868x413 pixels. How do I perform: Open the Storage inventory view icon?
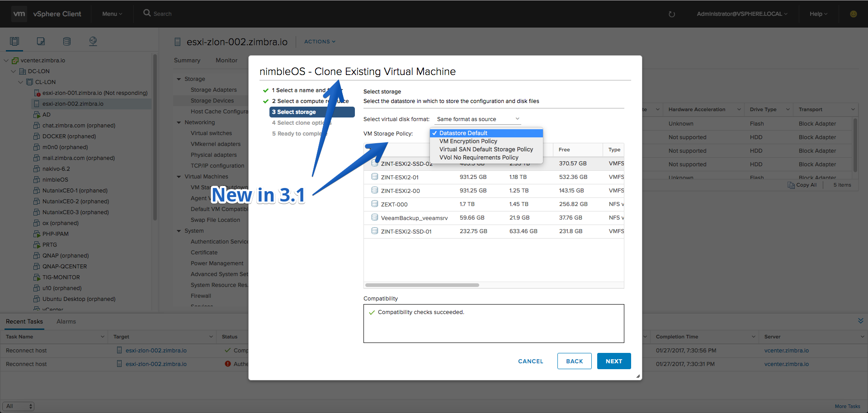click(x=67, y=42)
